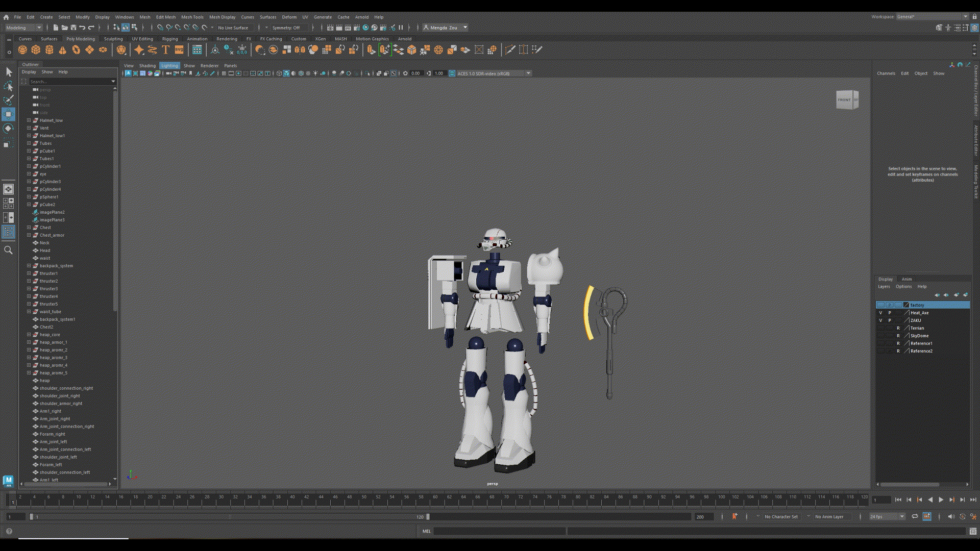The image size is (980, 551).
Task: Click the play forwards button
Action: pyautogui.click(x=941, y=500)
